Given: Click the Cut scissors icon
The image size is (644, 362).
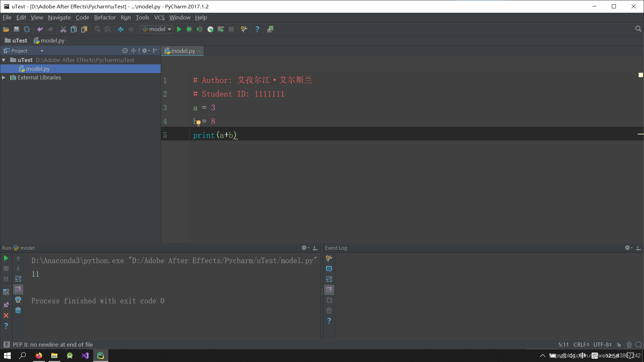Looking at the screenshot, I should pyautogui.click(x=63, y=29).
